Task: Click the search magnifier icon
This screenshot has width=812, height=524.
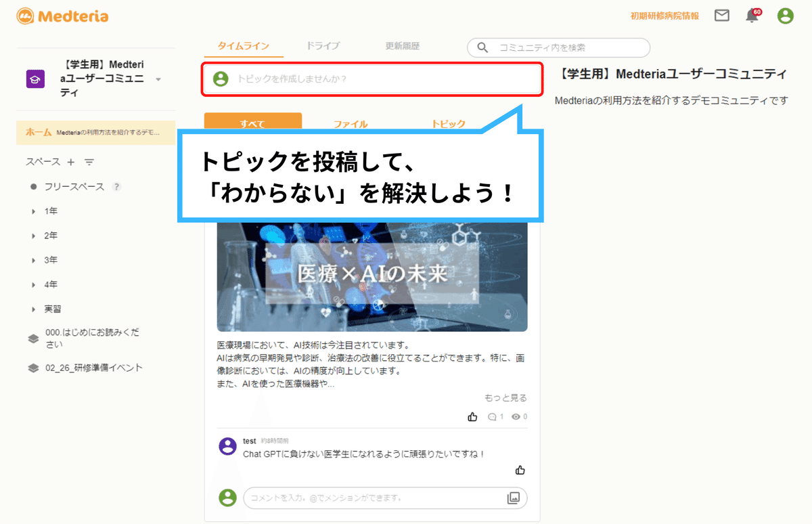Action: (482, 47)
